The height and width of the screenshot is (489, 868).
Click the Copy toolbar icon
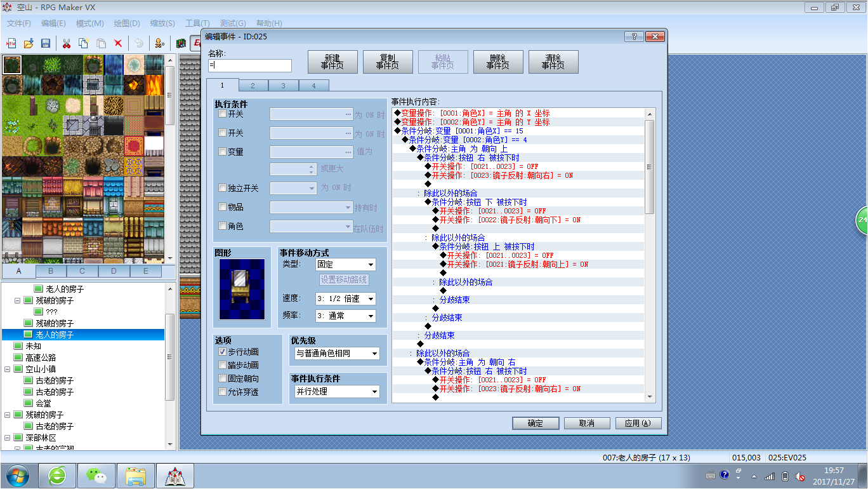point(83,43)
